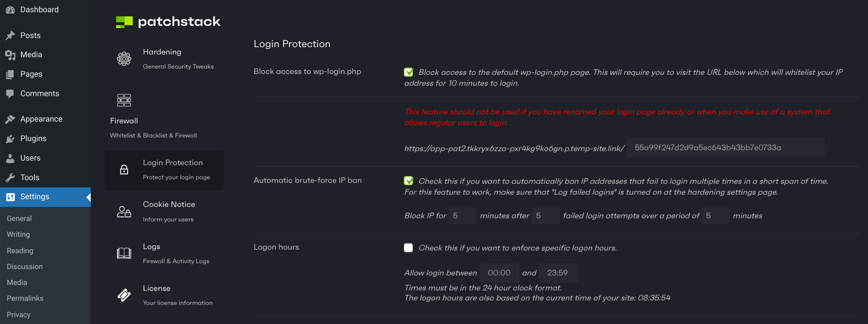Click the login end time 23:59 field
Image resolution: width=868 pixels, height=324 pixels.
(x=558, y=273)
